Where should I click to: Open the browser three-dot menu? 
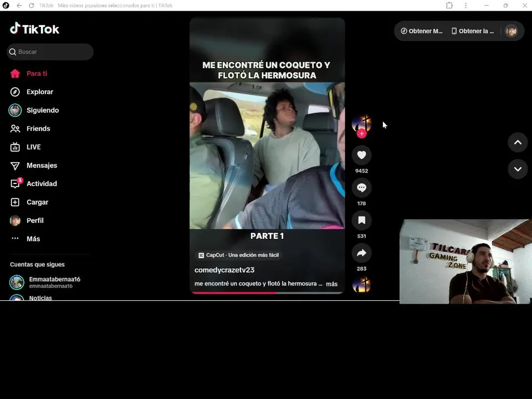coord(466,6)
